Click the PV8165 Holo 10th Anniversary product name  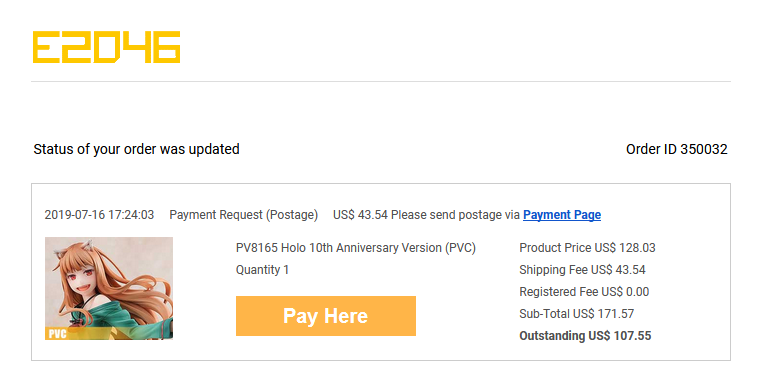click(x=356, y=248)
